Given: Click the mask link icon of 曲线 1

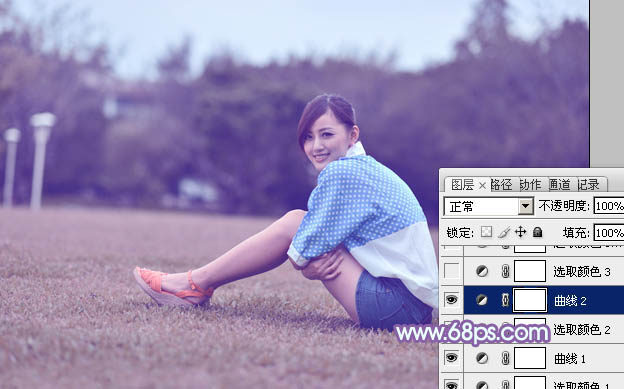Looking at the screenshot, I should tap(505, 358).
